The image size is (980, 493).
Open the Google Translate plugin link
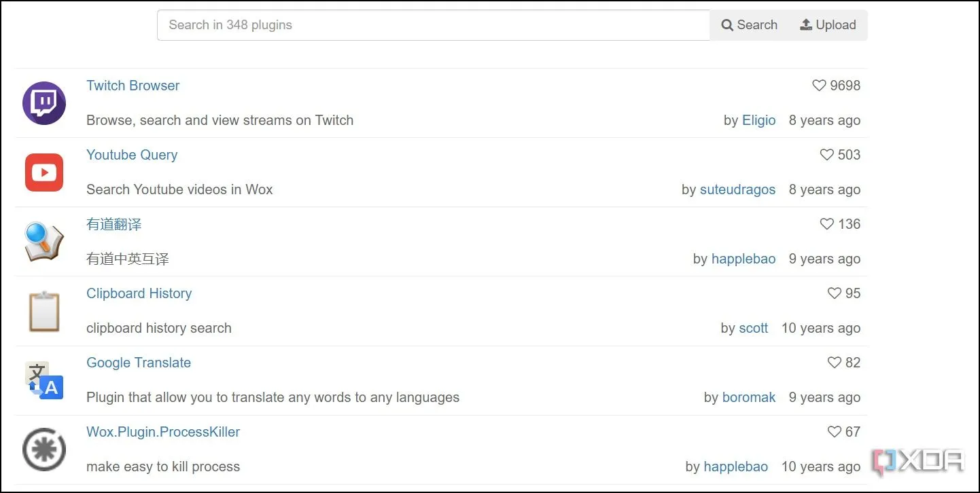(139, 363)
